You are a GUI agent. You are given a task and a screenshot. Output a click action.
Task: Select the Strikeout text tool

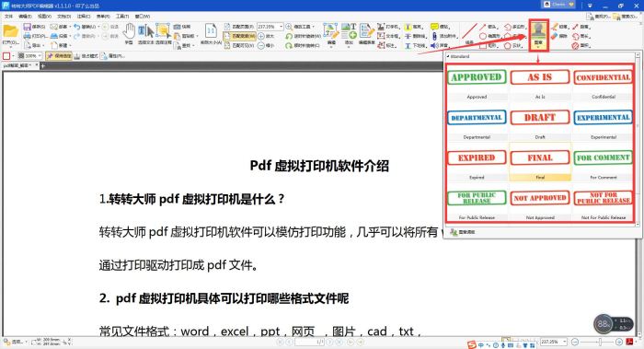pyautogui.click(x=415, y=36)
